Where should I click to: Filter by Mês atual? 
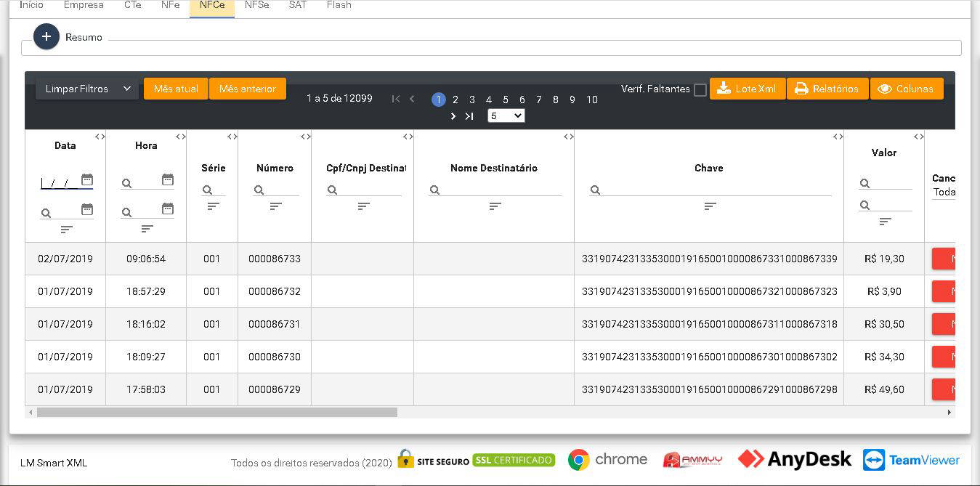[x=176, y=89]
